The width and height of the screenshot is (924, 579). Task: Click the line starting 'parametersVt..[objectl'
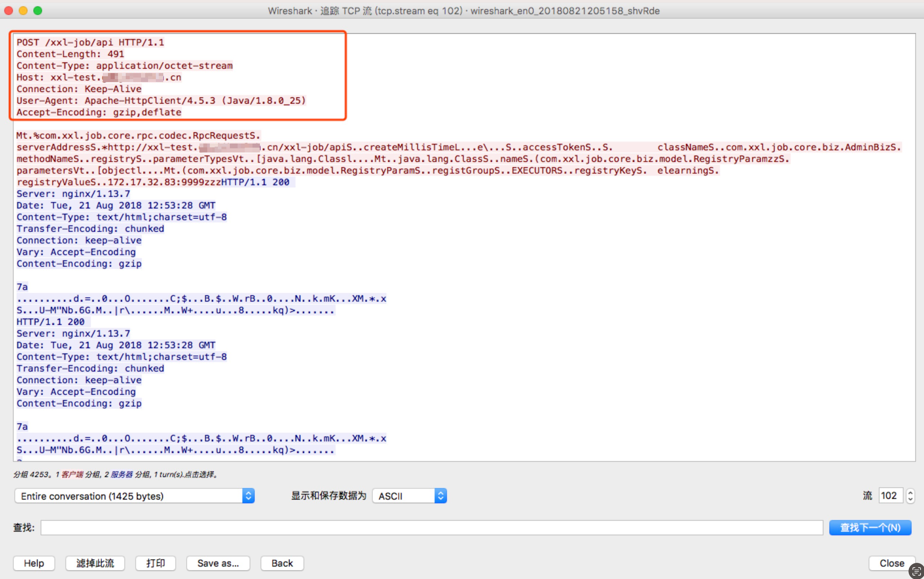tap(368, 170)
